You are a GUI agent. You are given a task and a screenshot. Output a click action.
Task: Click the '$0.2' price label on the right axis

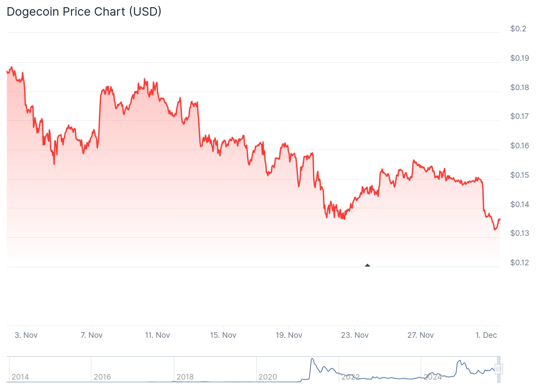[x=518, y=29]
